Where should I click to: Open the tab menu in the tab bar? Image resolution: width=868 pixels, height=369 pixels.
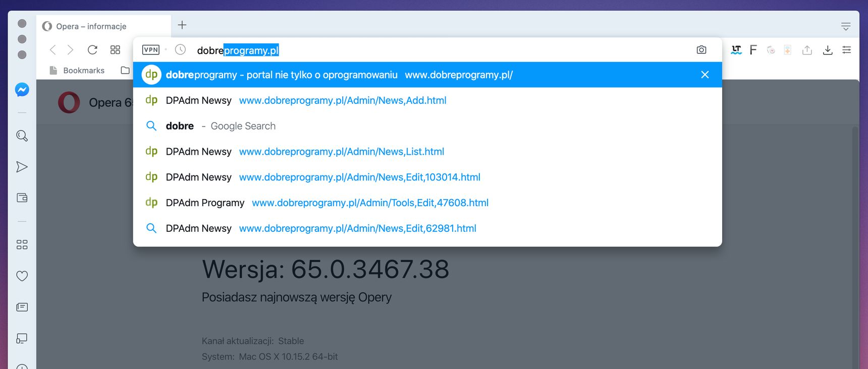[846, 26]
